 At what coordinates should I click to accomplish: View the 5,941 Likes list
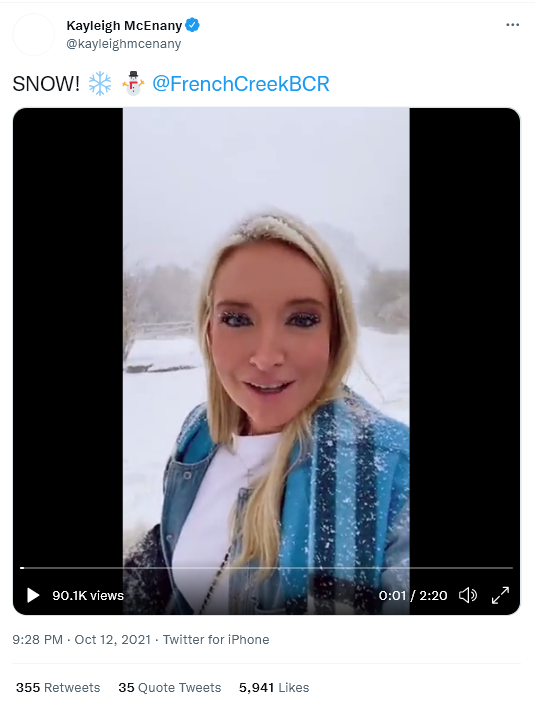274,687
